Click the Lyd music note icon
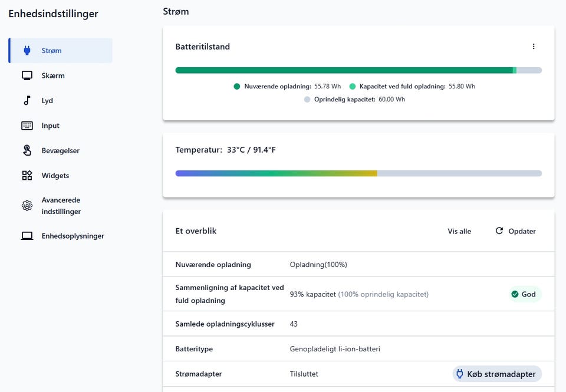This screenshot has width=566, height=392. (27, 101)
